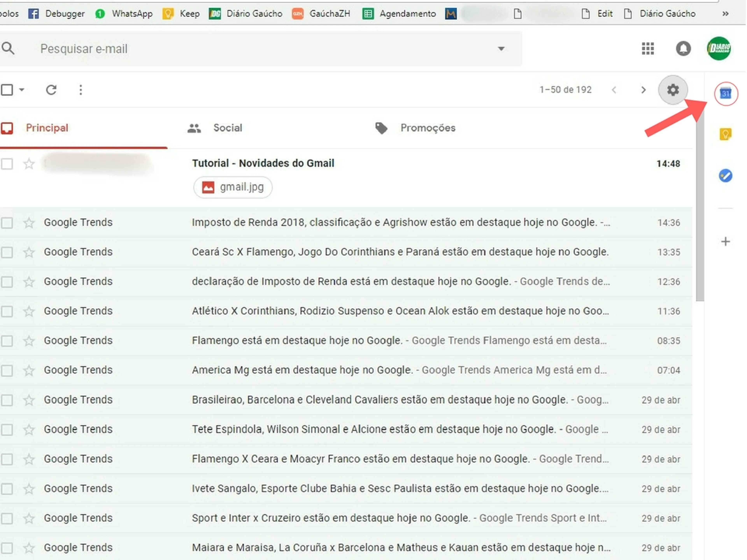Open the GaúchaZH bookmark
Screen dimensions: 747x560
coord(321,13)
